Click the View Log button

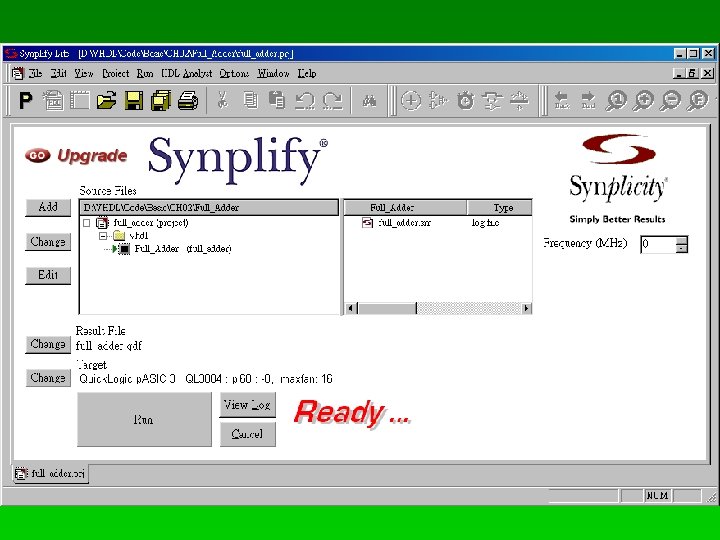[x=248, y=405]
